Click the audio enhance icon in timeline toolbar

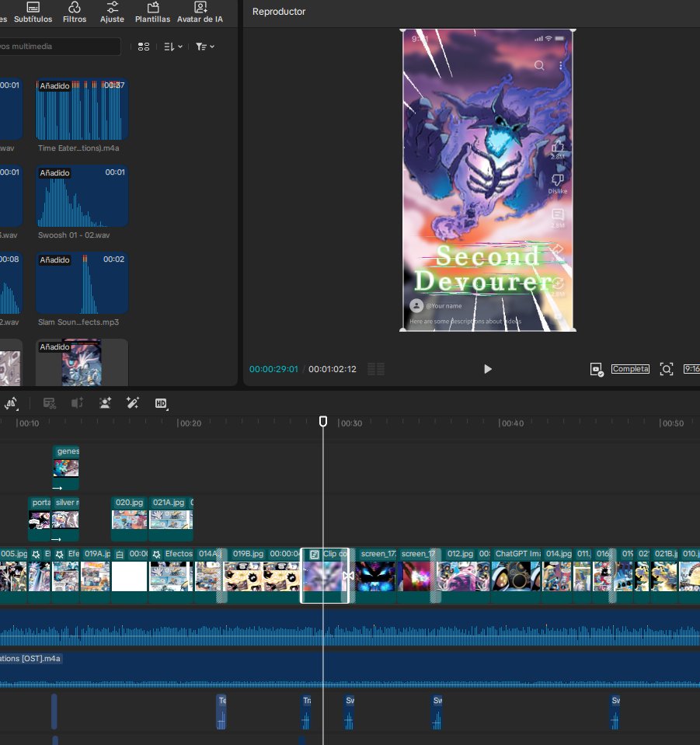[77, 403]
